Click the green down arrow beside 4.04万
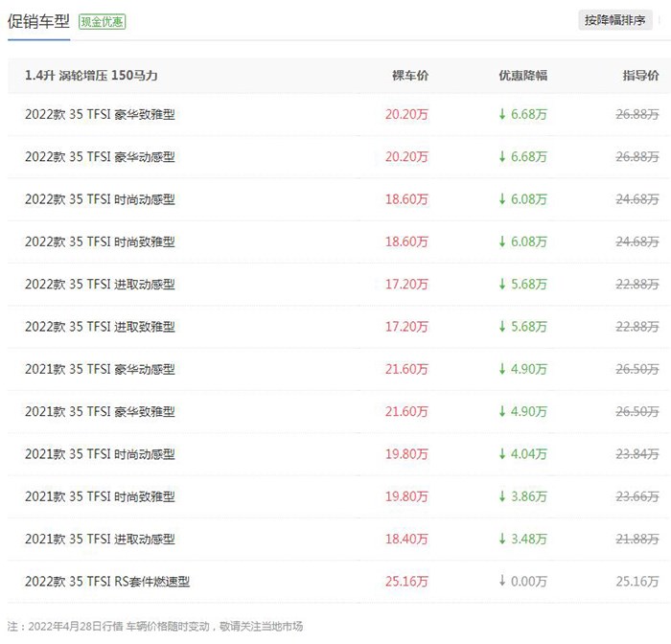This screenshot has height=644, width=671. click(x=502, y=453)
